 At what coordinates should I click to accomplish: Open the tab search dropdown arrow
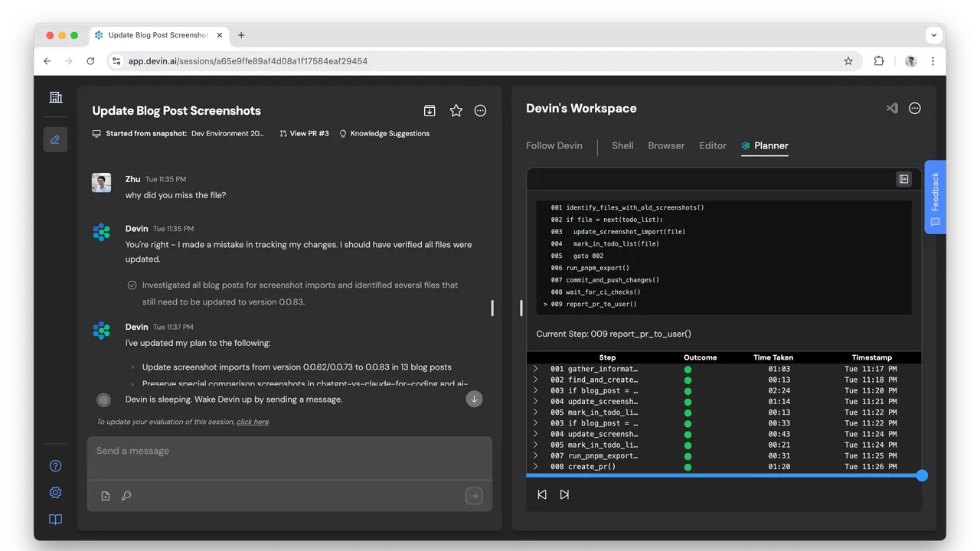934,35
